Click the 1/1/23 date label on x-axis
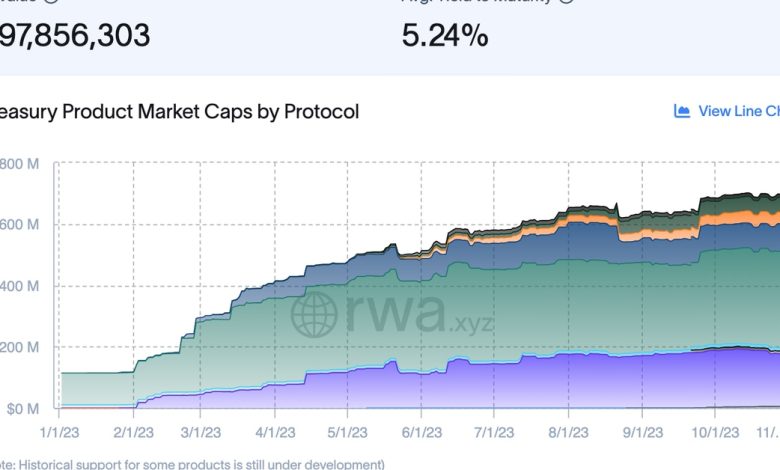Image resolution: width=780 pixels, height=470 pixels. coord(58,432)
